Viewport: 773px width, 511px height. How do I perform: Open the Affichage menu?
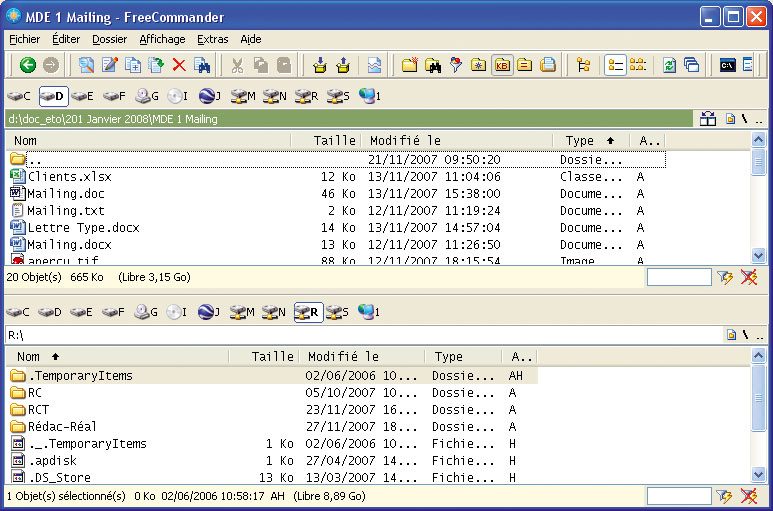click(x=162, y=40)
